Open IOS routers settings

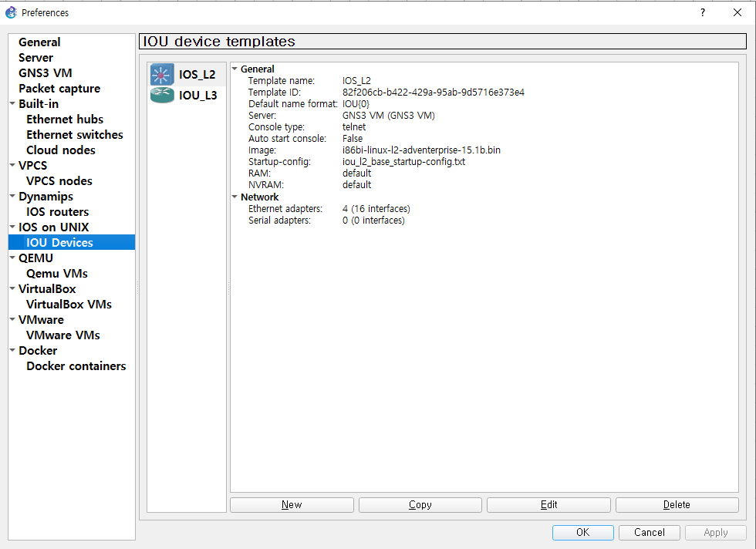pos(57,211)
